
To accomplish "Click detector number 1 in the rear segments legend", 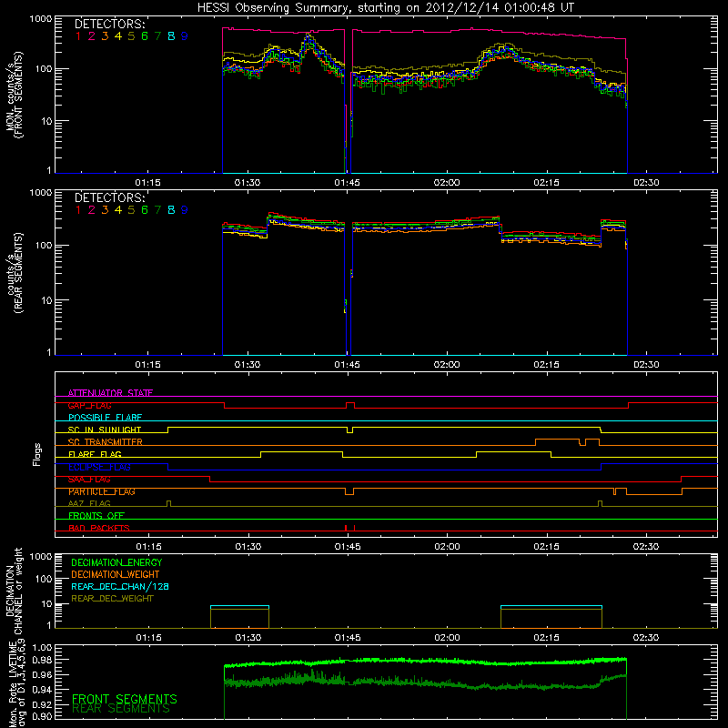I will [78, 210].
